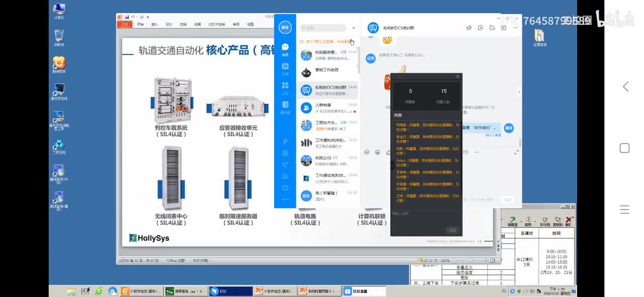Open the 插入 (Insert) ribbon tab in PowerPoint

[x=154, y=24]
